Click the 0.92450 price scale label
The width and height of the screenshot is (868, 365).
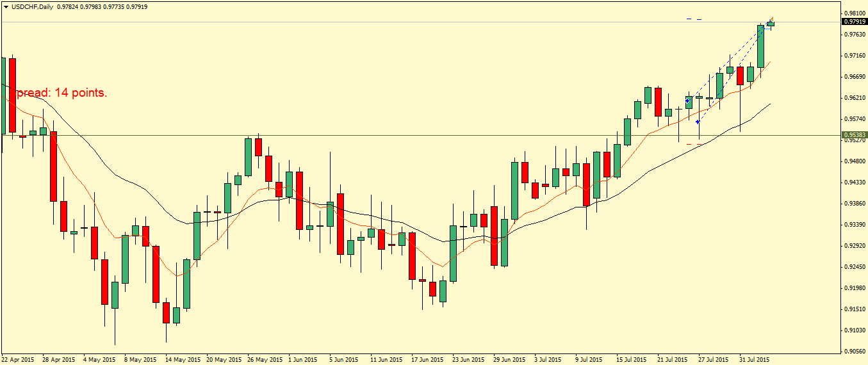tap(855, 266)
